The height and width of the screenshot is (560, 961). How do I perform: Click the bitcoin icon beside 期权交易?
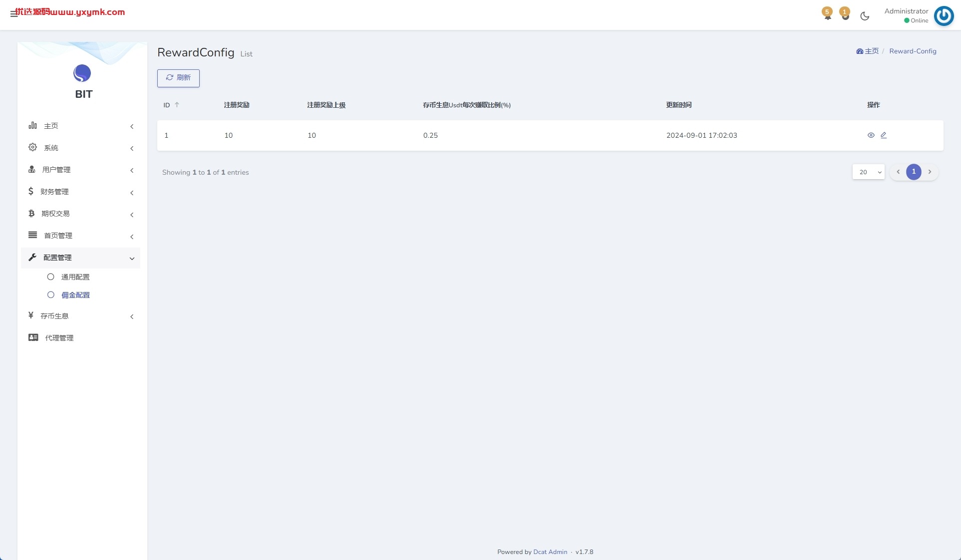(x=31, y=213)
